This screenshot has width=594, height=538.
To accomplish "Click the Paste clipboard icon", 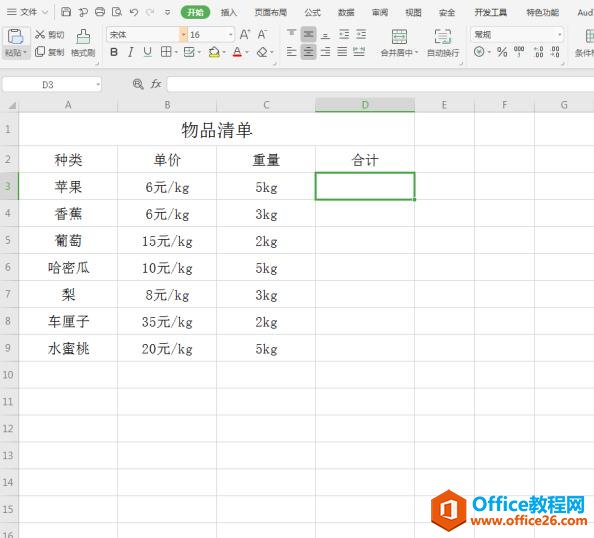I will 16,36.
